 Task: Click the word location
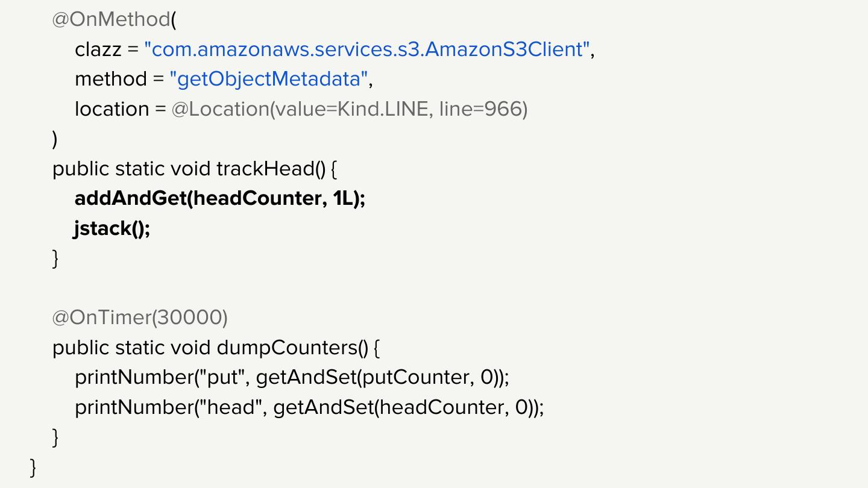[x=112, y=109]
